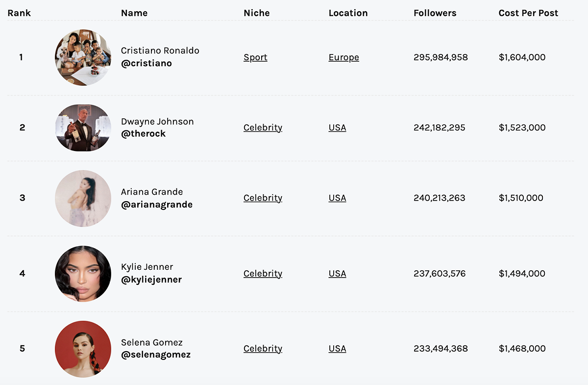
Task: Open USA link in Selena Gomez row
Action: pos(337,349)
